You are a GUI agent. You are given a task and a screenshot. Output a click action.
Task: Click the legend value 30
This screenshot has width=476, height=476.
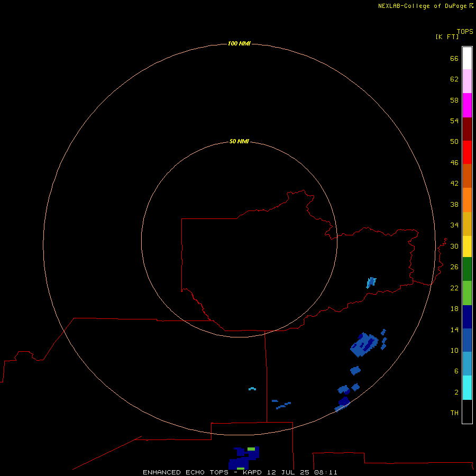[x=454, y=246]
